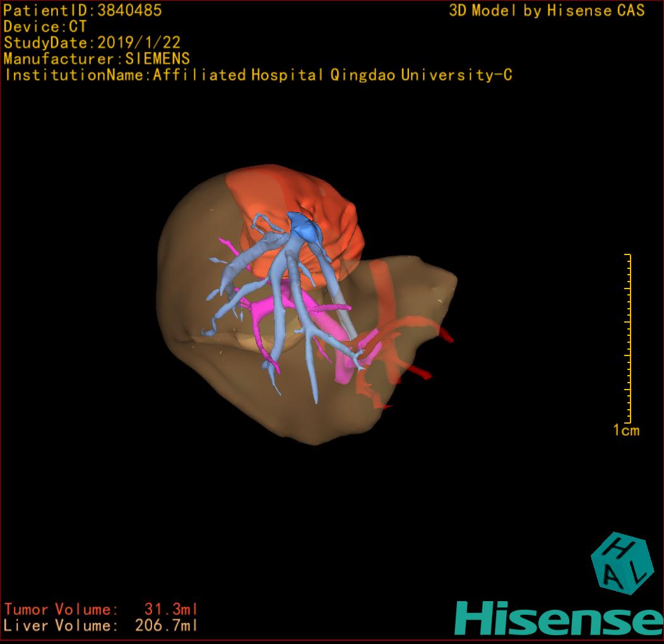Click the PatientID:3840485 text

click(x=83, y=10)
